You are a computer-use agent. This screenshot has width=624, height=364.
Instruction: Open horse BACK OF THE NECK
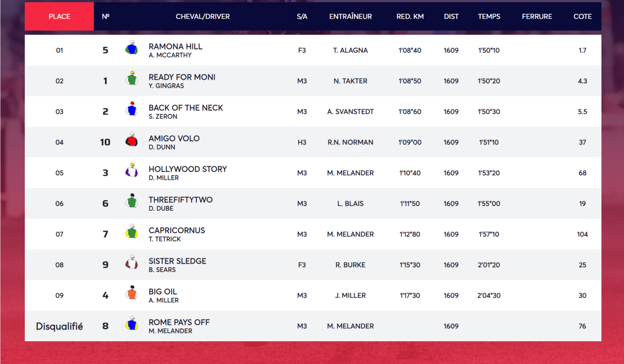186,107
